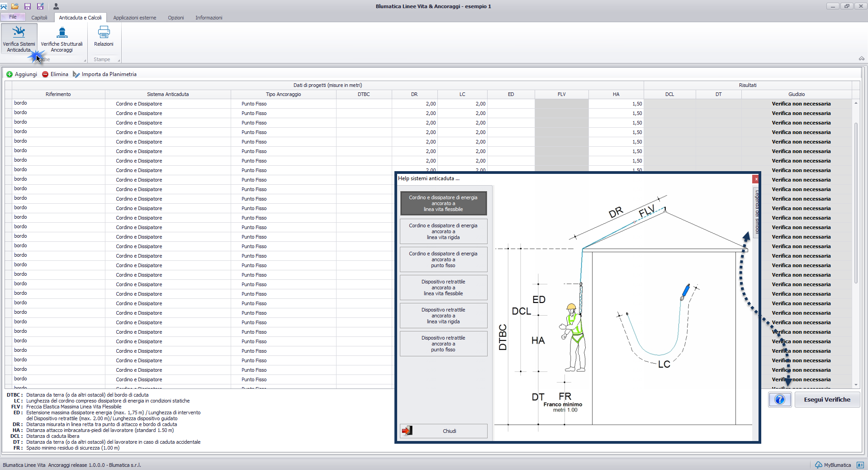This screenshot has height=470, width=868.
Task: Open the Opzioni tab
Action: [x=175, y=18]
